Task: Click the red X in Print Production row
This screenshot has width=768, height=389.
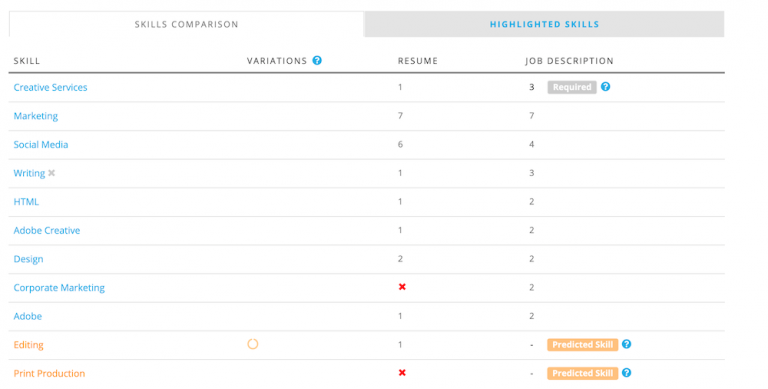Action: click(402, 373)
